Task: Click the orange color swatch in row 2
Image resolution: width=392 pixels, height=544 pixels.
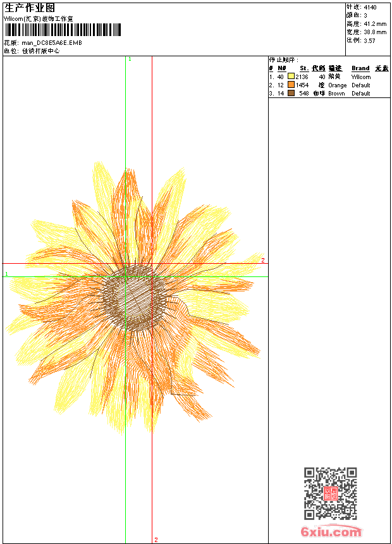Action: coord(291,85)
